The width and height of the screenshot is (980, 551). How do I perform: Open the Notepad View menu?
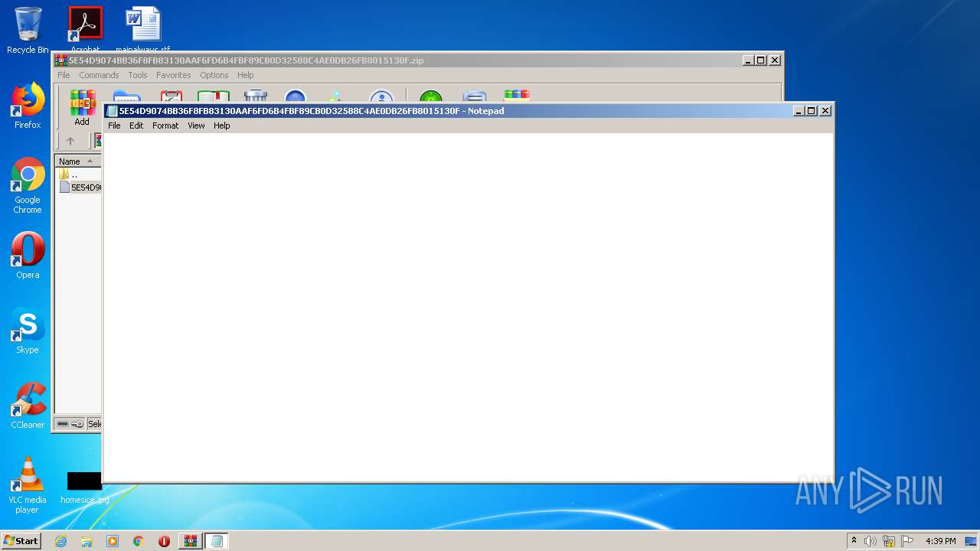pyautogui.click(x=196, y=126)
